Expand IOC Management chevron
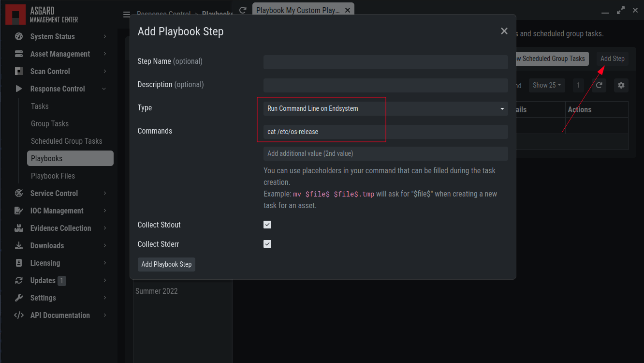 point(105,211)
